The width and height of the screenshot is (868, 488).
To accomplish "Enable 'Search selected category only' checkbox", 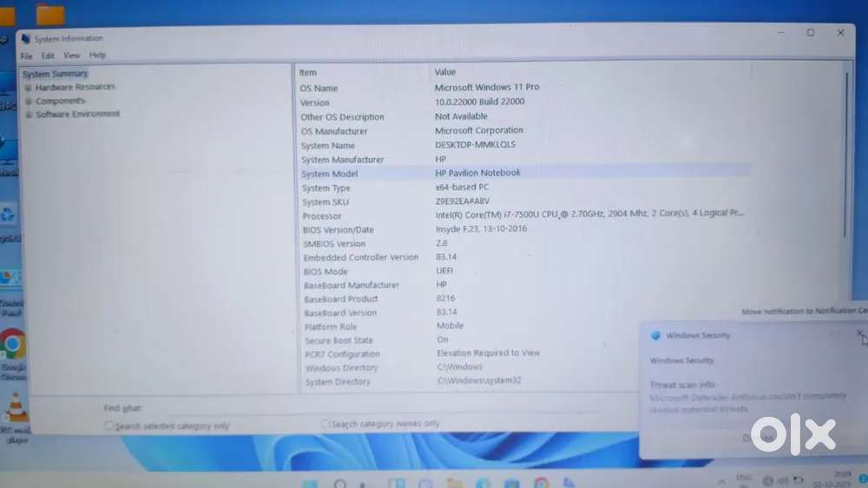I will (x=109, y=425).
